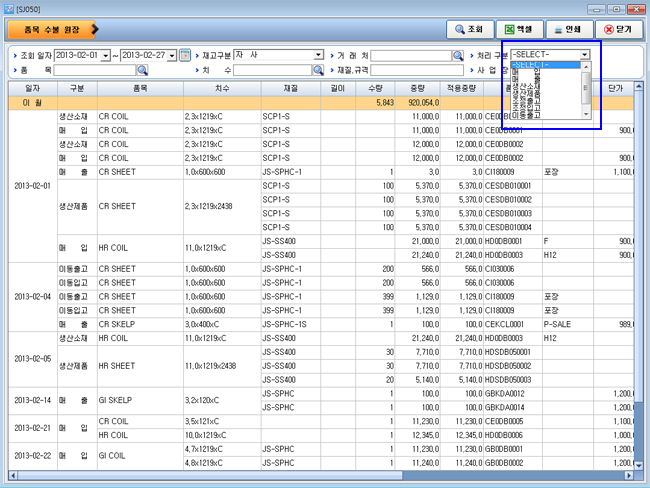The width and height of the screenshot is (650, 488).
Task: Click the JS-SPHC-1S material cell
Action: pyautogui.click(x=291, y=324)
